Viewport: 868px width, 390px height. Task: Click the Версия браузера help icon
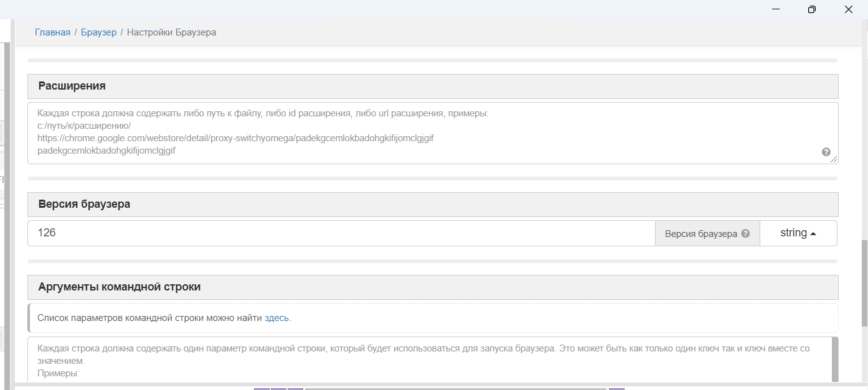[x=745, y=233]
